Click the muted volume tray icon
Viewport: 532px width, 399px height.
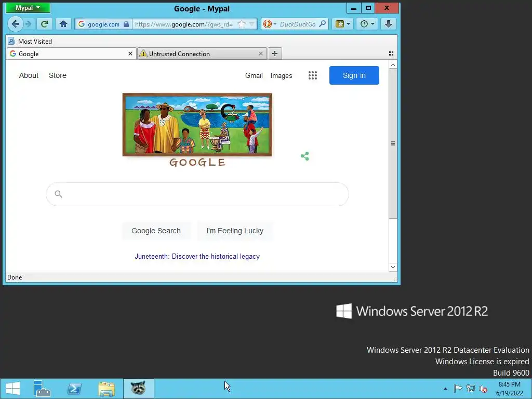pos(483,389)
